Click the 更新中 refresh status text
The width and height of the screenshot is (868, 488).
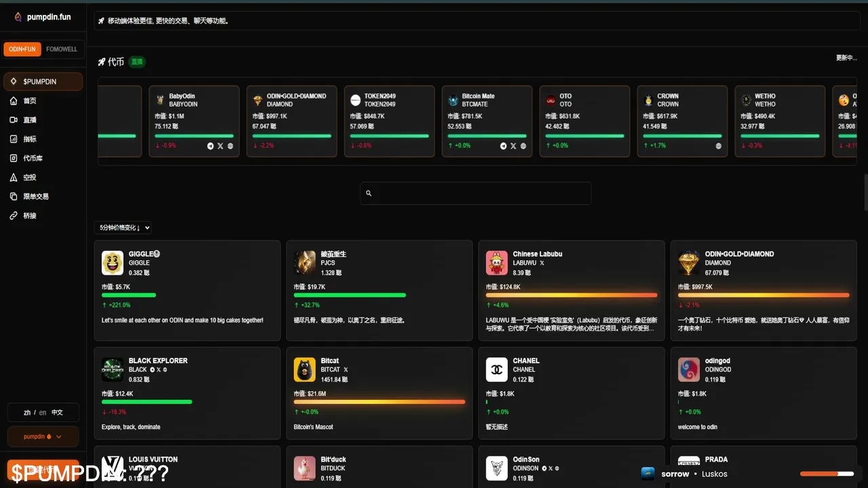point(846,58)
